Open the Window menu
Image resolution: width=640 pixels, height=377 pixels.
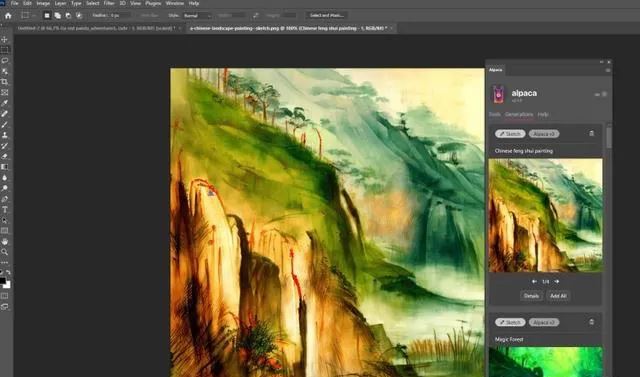pyautogui.click(x=175, y=3)
